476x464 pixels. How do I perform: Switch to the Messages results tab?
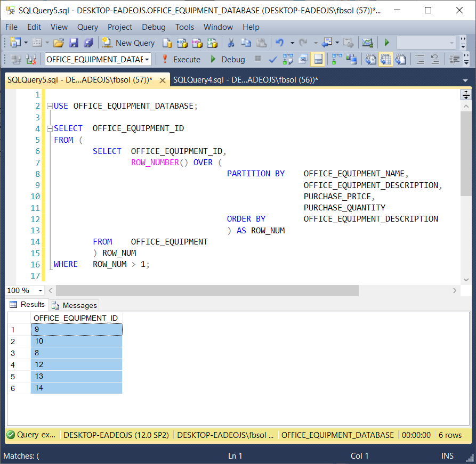click(75, 305)
